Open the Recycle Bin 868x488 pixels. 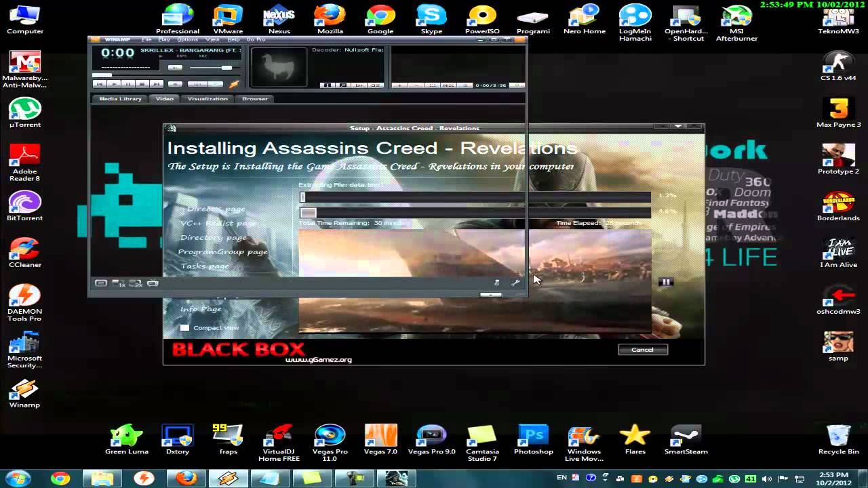coord(839,439)
